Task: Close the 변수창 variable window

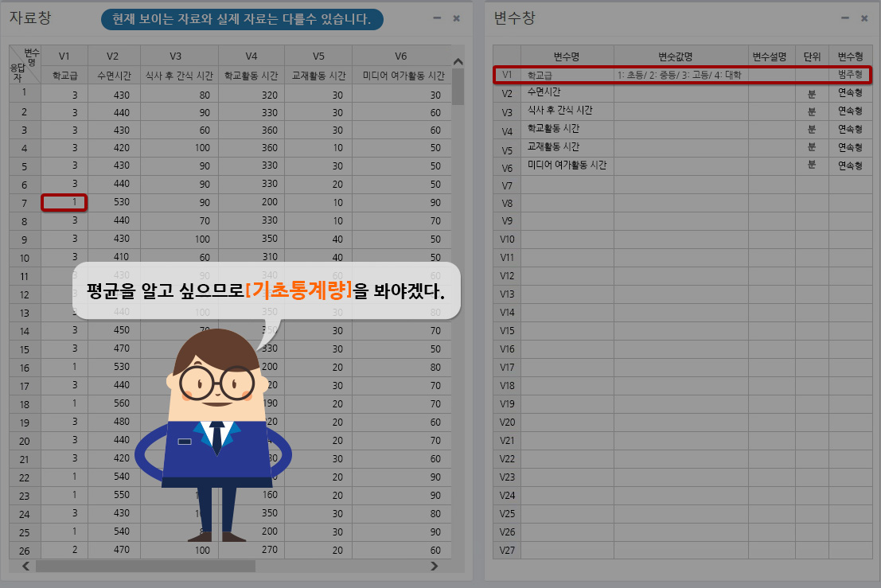Action: (x=864, y=18)
